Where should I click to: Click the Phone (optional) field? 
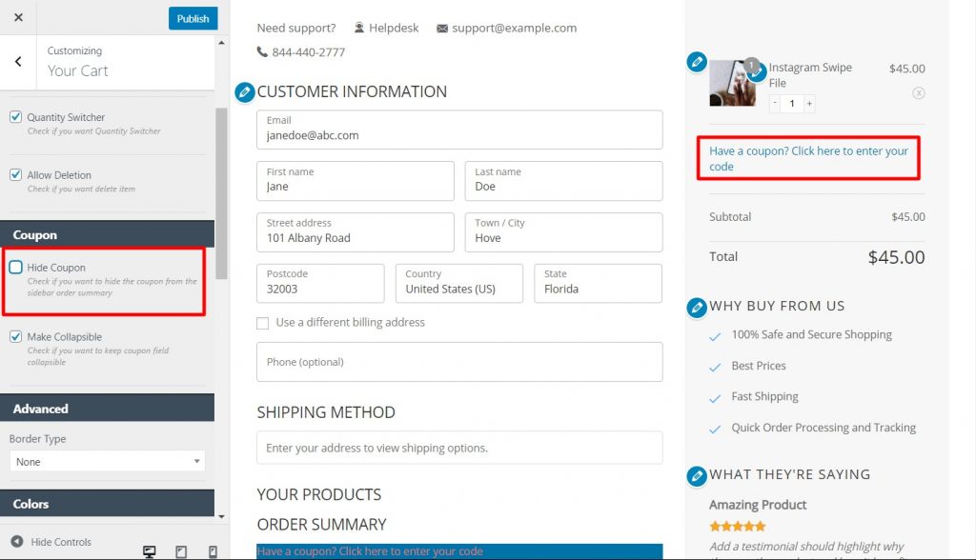pyautogui.click(x=459, y=362)
